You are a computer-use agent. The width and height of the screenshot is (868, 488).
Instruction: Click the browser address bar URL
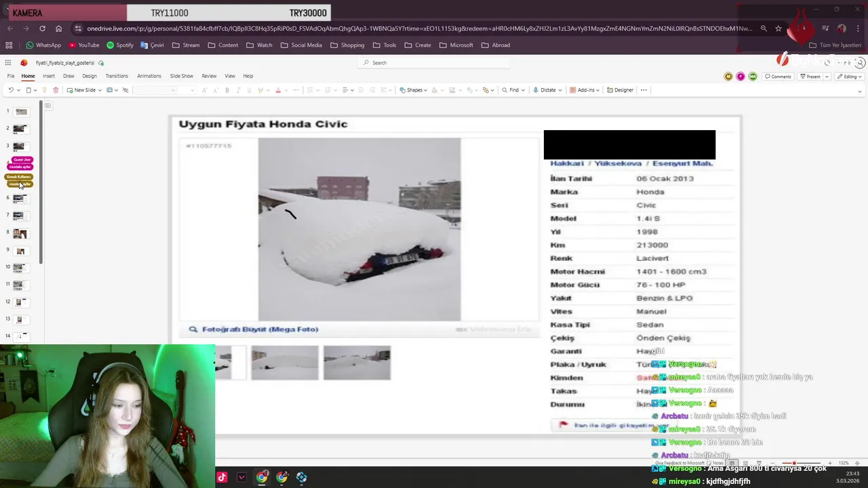(x=419, y=28)
